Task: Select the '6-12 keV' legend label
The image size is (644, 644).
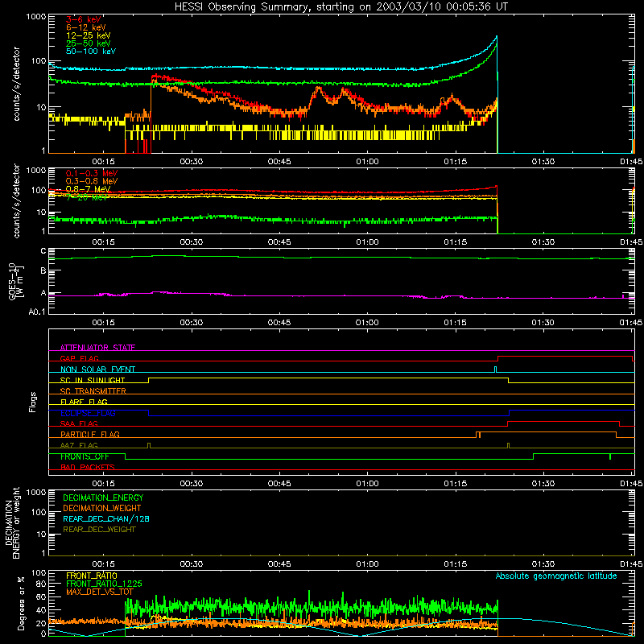Action: [86, 27]
